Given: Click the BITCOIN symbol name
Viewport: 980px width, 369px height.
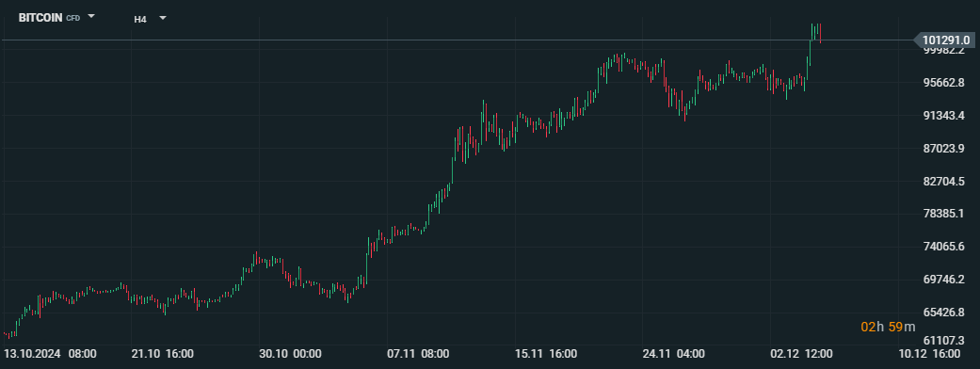Looking at the screenshot, I should coord(40,18).
